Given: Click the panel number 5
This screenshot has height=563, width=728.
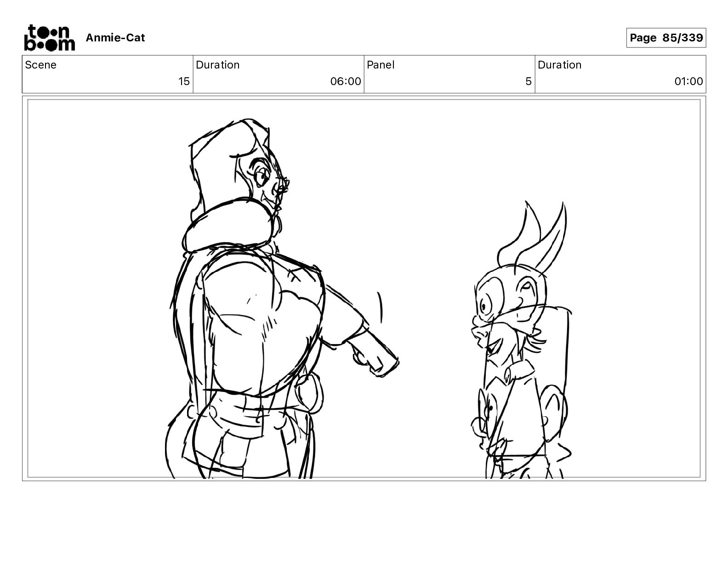Looking at the screenshot, I should click(x=529, y=81).
